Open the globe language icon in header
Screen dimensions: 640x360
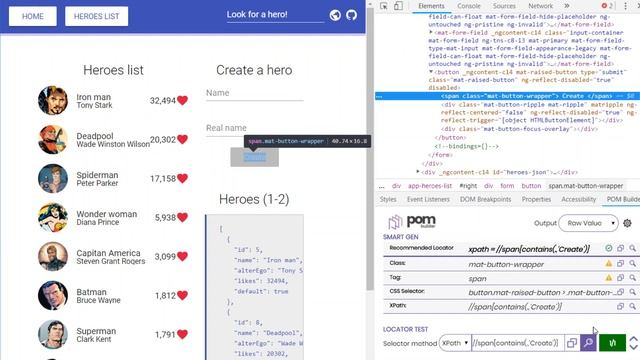coord(335,15)
